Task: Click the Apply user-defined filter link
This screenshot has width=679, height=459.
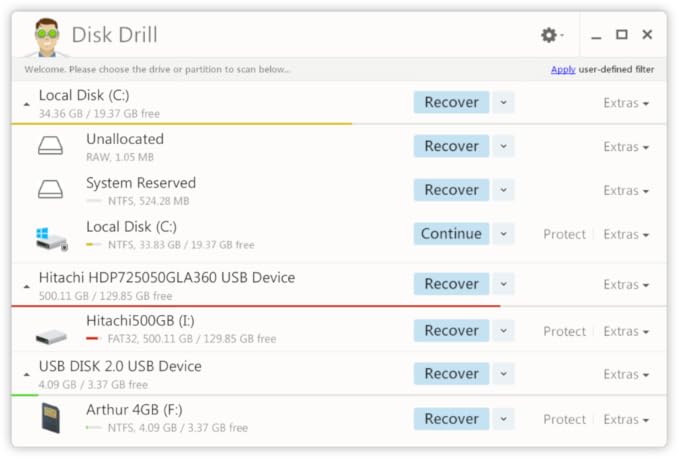Action: point(563,69)
